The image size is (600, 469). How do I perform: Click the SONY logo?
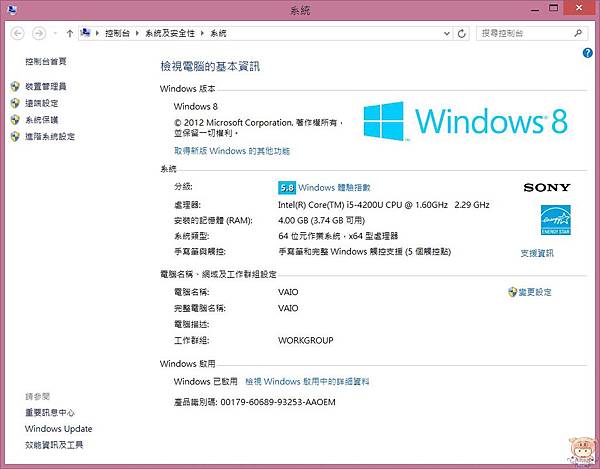point(547,187)
